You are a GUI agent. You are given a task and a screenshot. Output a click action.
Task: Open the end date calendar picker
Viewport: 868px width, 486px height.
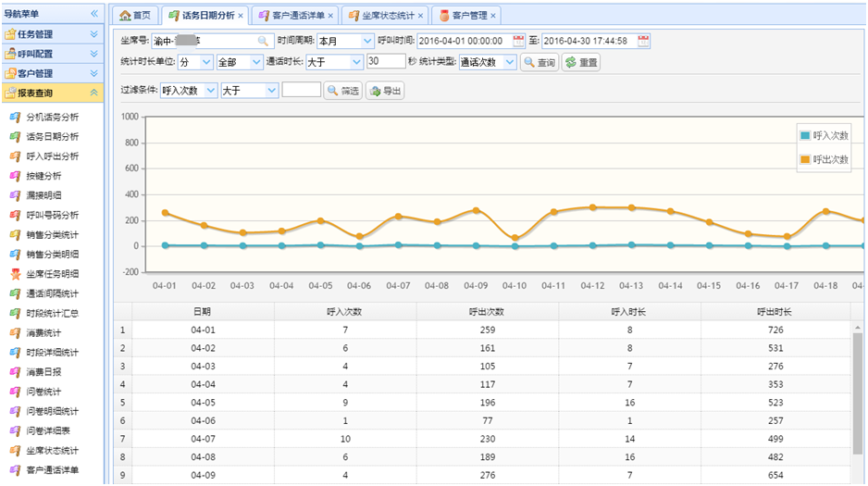coord(644,41)
